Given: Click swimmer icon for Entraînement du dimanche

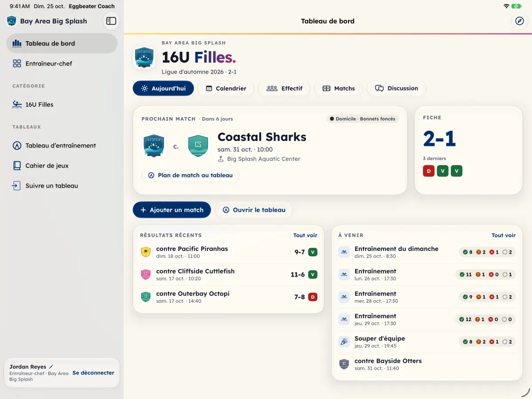Looking at the screenshot, I should [344, 252].
